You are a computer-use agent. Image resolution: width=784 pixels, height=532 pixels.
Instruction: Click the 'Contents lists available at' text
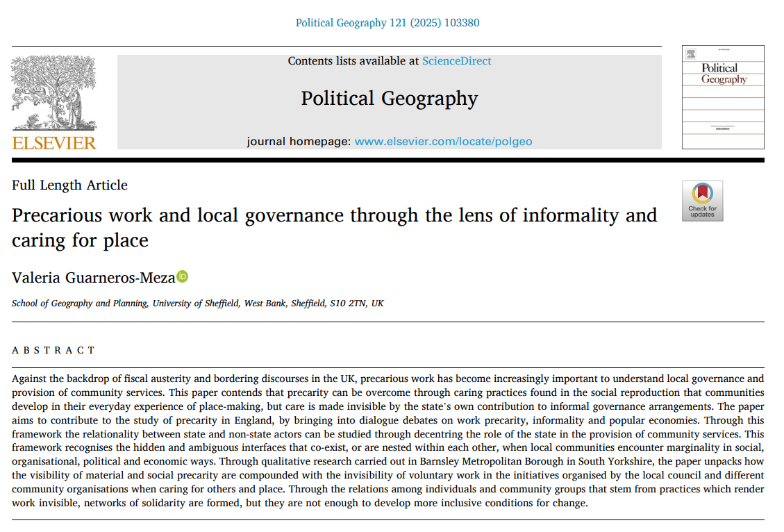point(354,61)
